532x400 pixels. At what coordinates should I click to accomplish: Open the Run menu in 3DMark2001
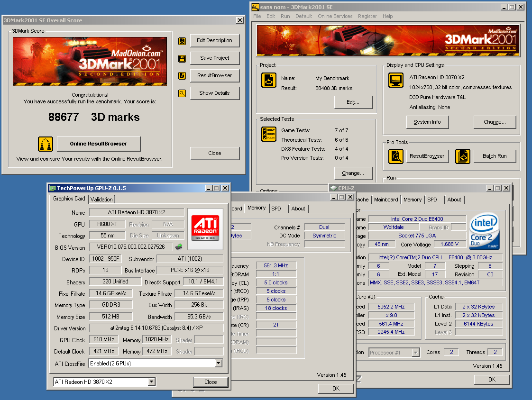(285, 16)
